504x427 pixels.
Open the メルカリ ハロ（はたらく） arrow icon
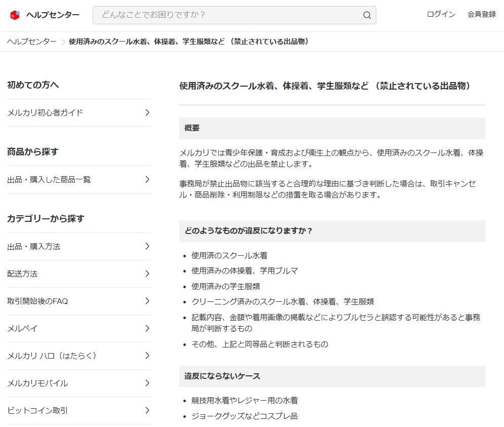(147, 356)
